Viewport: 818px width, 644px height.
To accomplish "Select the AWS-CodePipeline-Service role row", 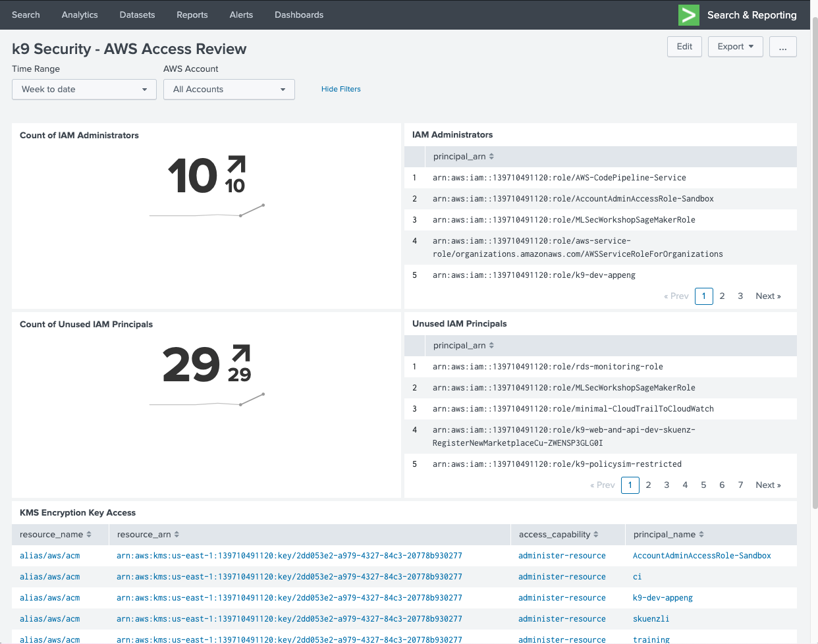I will coord(601,178).
